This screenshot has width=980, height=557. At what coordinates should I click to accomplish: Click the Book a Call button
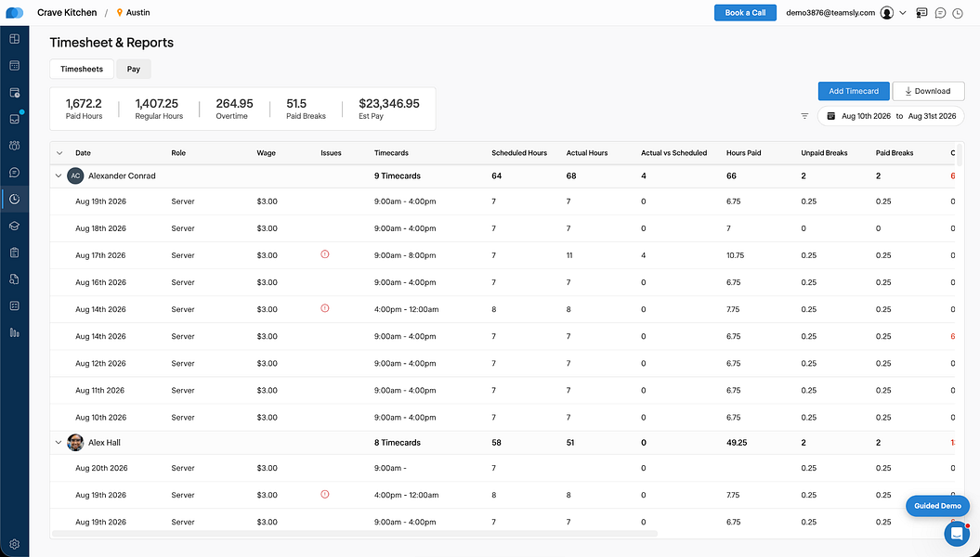(x=745, y=12)
